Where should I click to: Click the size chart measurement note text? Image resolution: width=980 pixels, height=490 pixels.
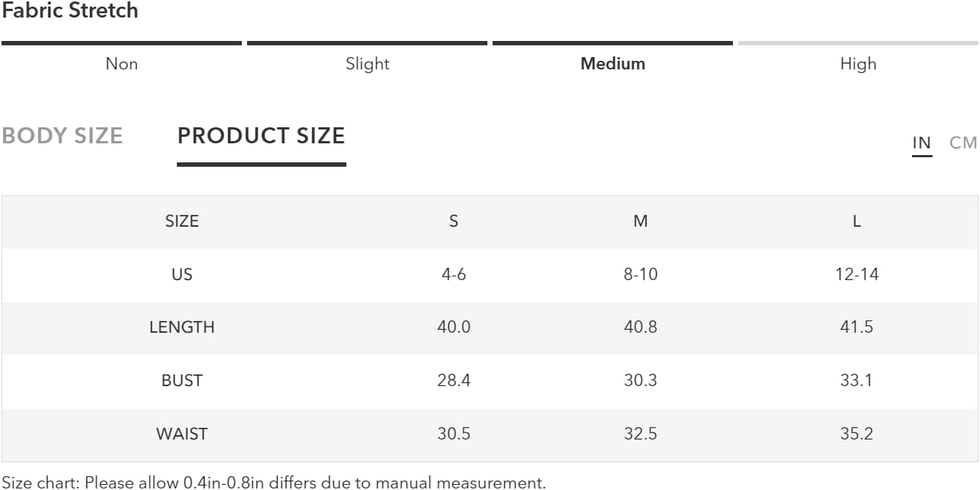(274, 482)
